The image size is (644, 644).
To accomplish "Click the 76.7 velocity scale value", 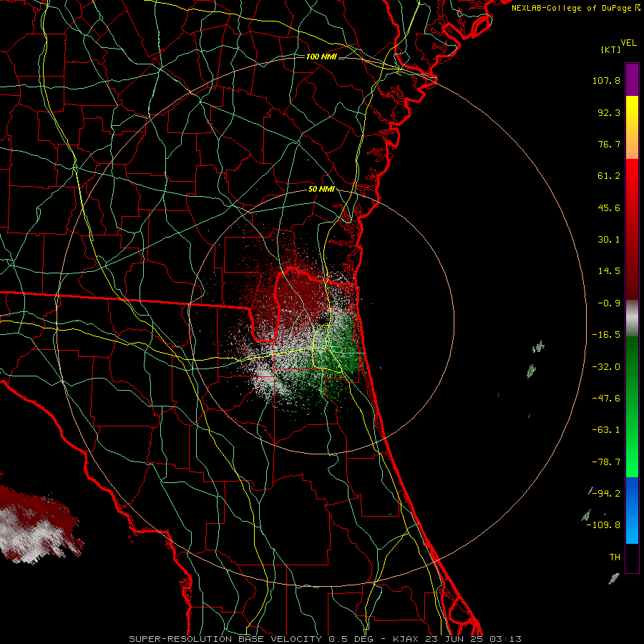I will (x=609, y=144).
